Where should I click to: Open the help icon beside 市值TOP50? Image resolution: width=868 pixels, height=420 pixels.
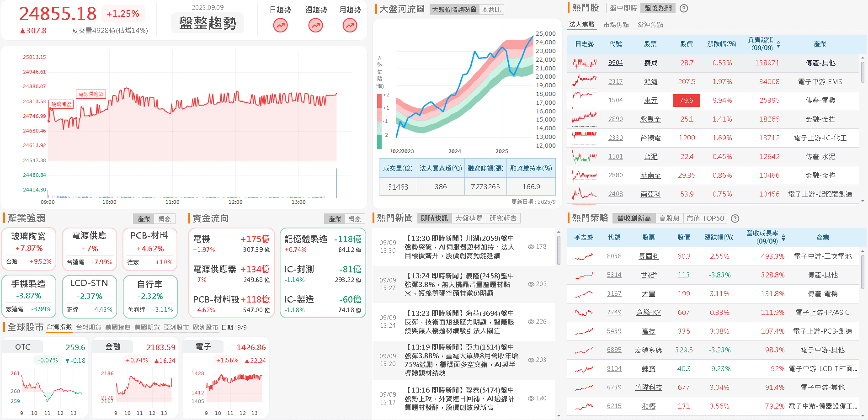[x=735, y=218]
